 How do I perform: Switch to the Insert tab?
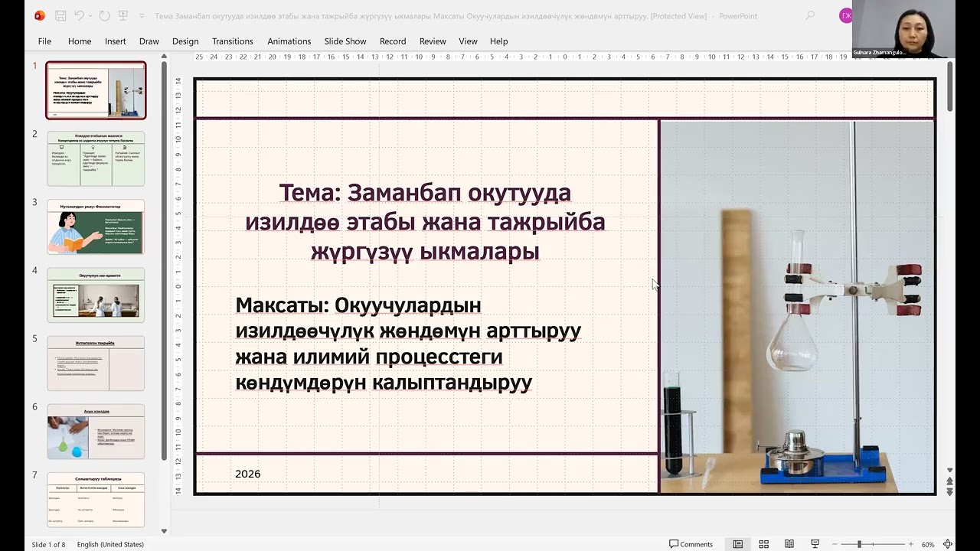coord(116,41)
